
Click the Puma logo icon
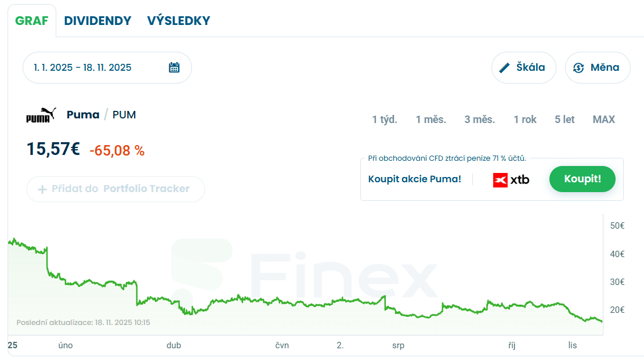41,115
